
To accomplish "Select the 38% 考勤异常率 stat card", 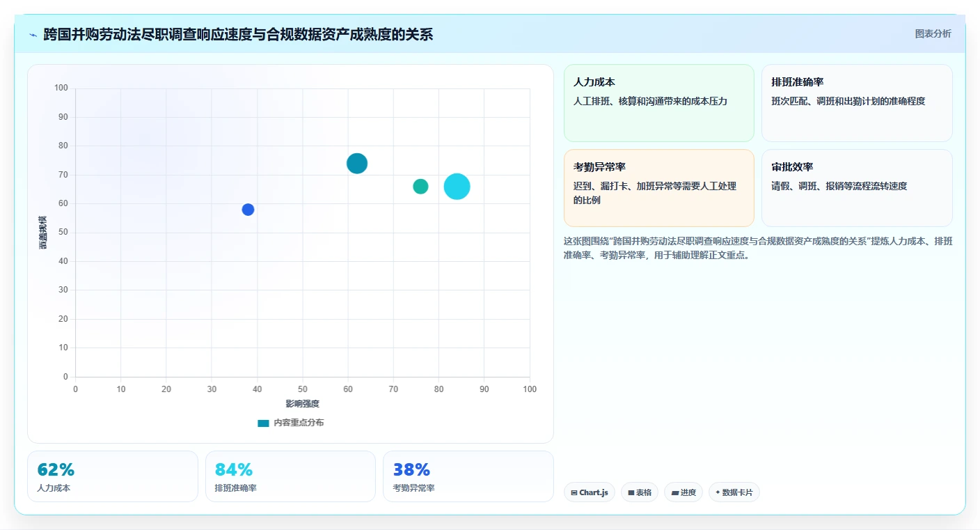I will coord(468,476).
